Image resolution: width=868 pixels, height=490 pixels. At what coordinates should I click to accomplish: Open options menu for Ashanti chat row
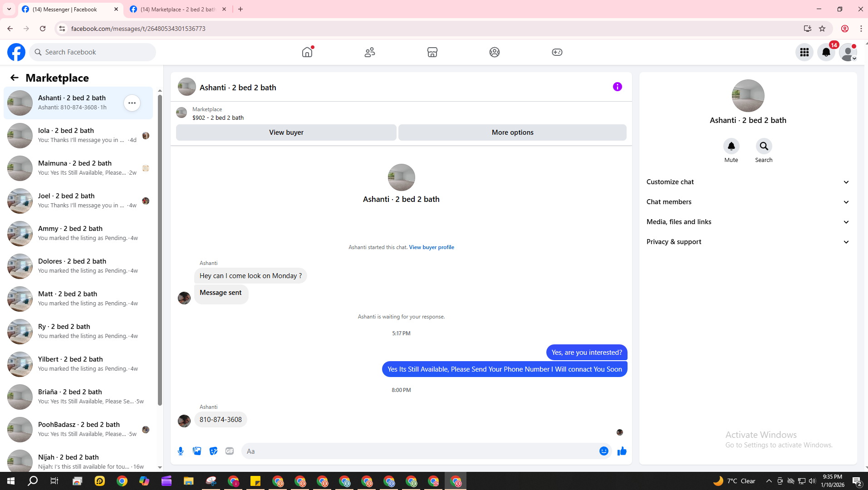(132, 103)
